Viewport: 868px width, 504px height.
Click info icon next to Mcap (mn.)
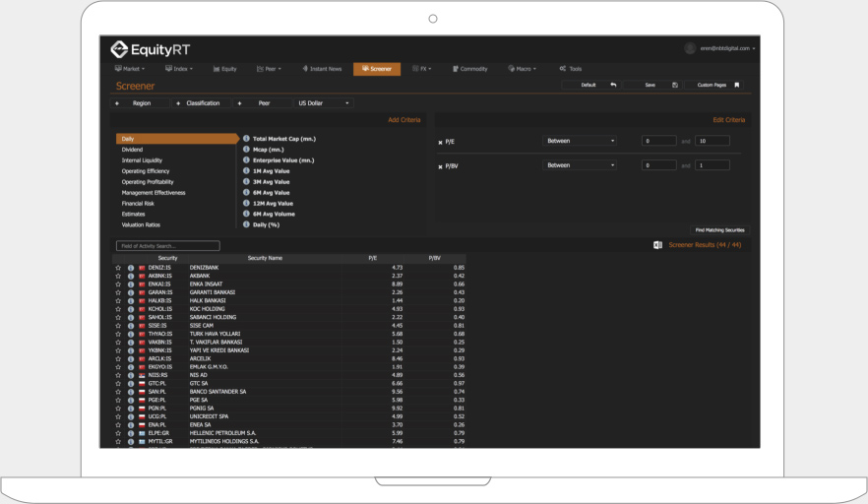coord(246,149)
